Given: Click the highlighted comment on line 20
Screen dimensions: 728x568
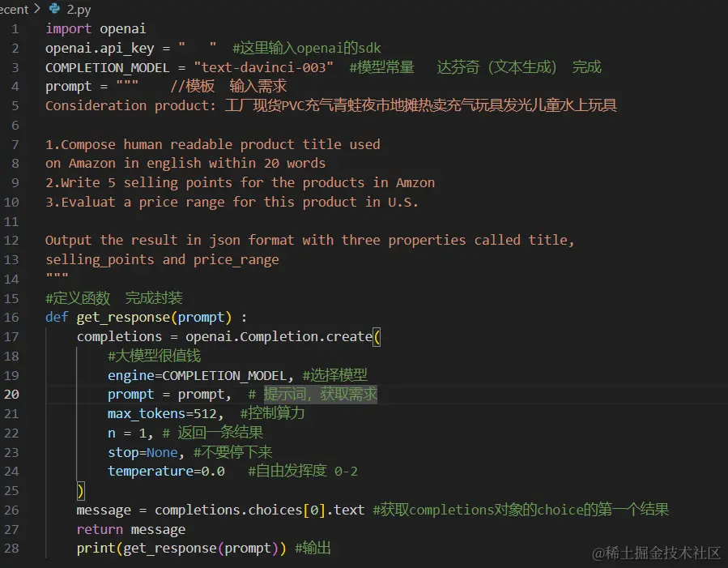Looking at the screenshot, I should 320,395.
